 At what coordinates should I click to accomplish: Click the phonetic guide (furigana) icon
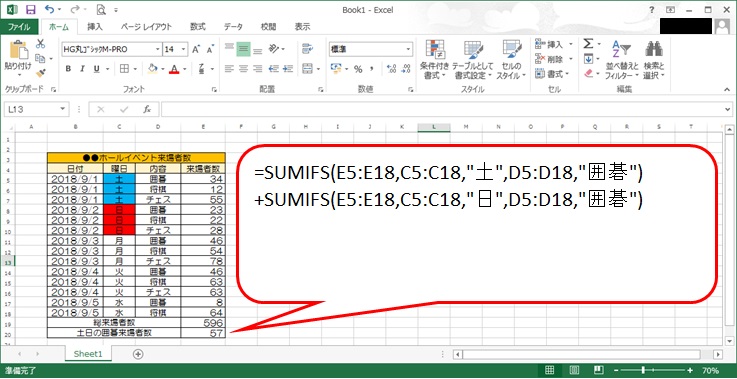click(x=201, y=69)
